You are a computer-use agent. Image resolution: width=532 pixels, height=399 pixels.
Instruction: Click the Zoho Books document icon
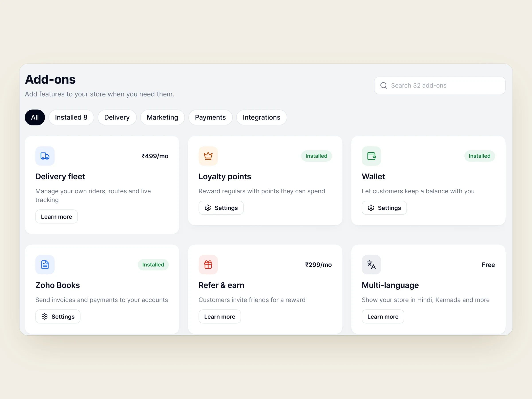45,264
